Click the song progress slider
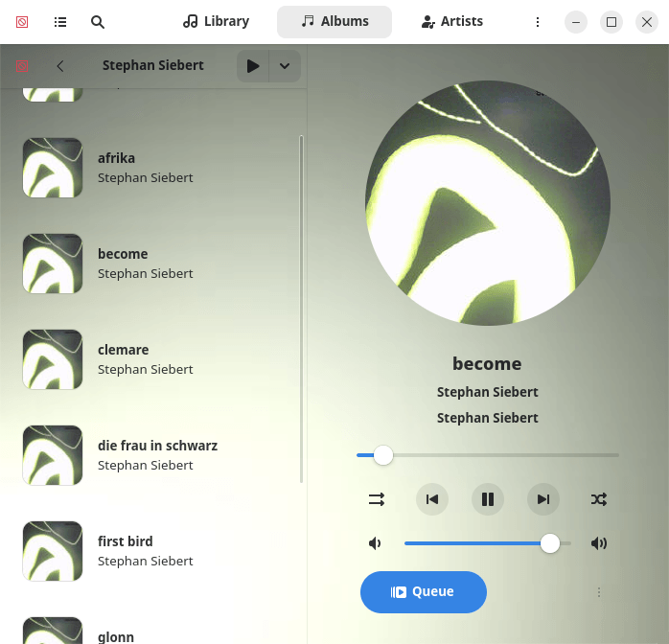 488,455
